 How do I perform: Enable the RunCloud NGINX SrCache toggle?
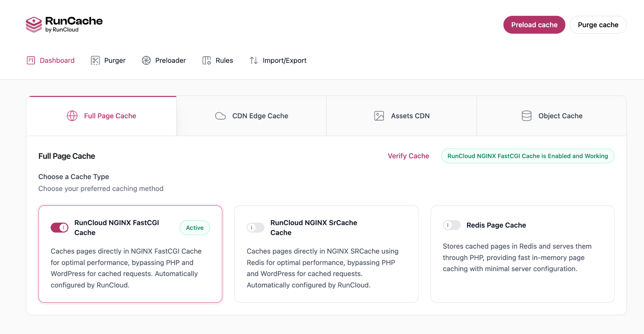tap(255, 227)
